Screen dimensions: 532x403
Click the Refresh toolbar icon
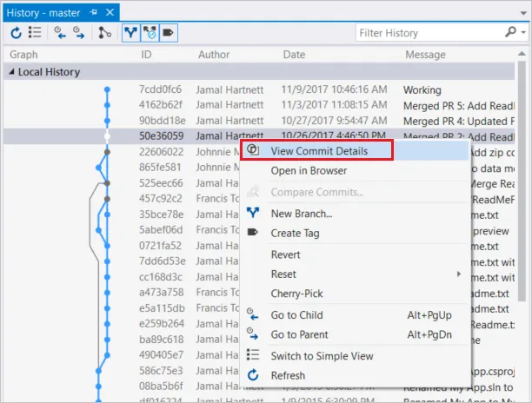pyautogui.click(x=16, y=33)
